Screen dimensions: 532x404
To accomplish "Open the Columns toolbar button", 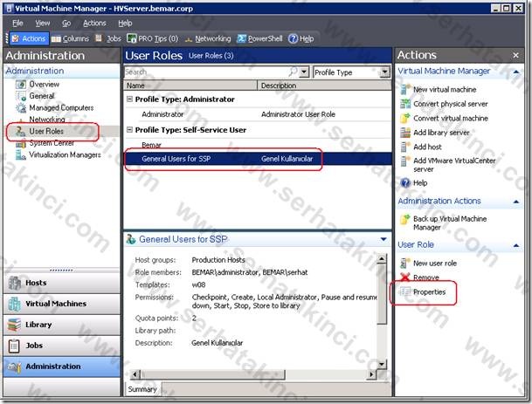I will [x=70, y=38].
